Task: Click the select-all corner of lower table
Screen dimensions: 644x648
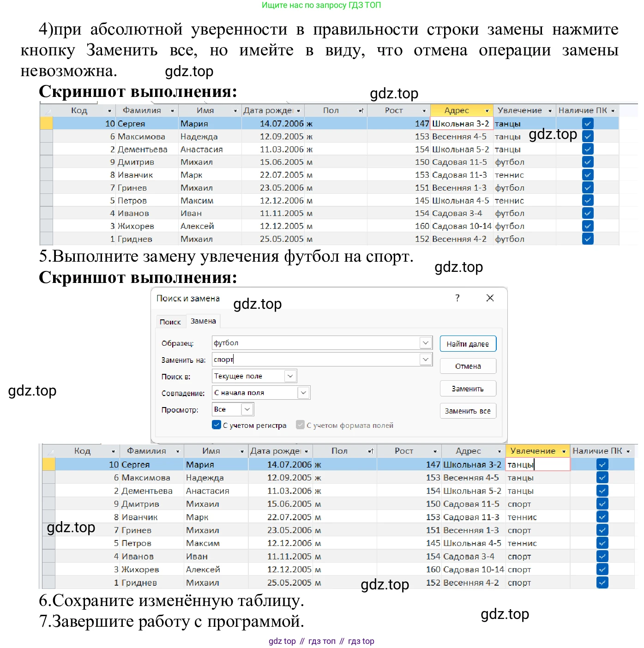Action: (49, 451)
